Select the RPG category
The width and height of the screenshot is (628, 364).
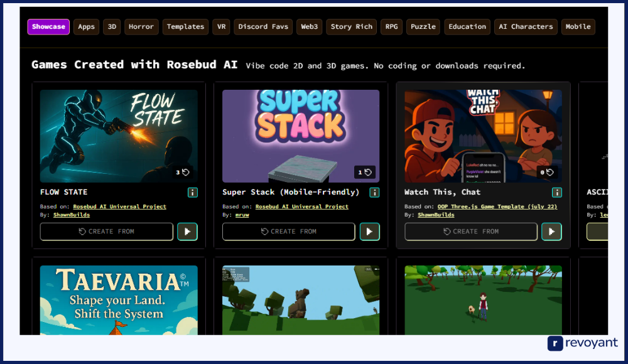391,27
